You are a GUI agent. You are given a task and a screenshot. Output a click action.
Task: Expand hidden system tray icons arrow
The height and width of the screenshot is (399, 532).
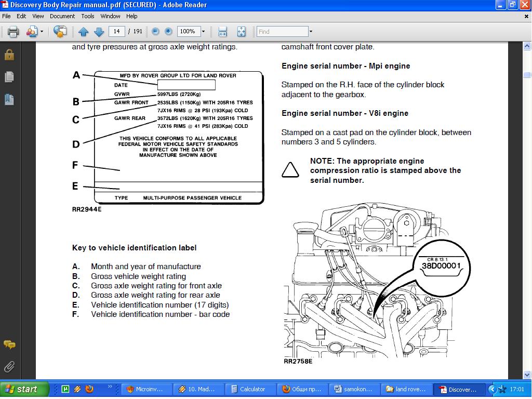[492, 389]
